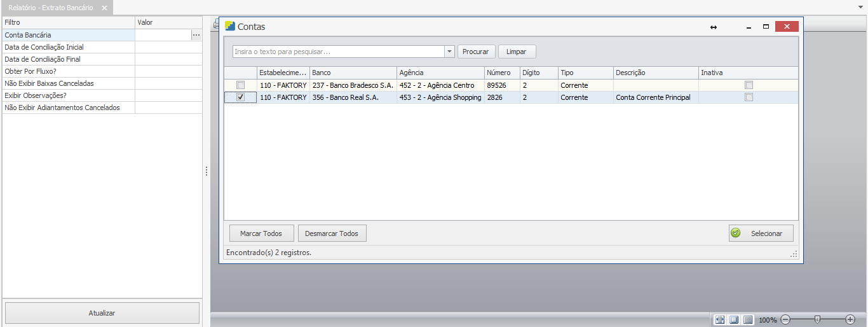Toggle Inativa checkbox for Conta Corrente Principal
This screenshot has width=868, height=327.
[749, 97]
